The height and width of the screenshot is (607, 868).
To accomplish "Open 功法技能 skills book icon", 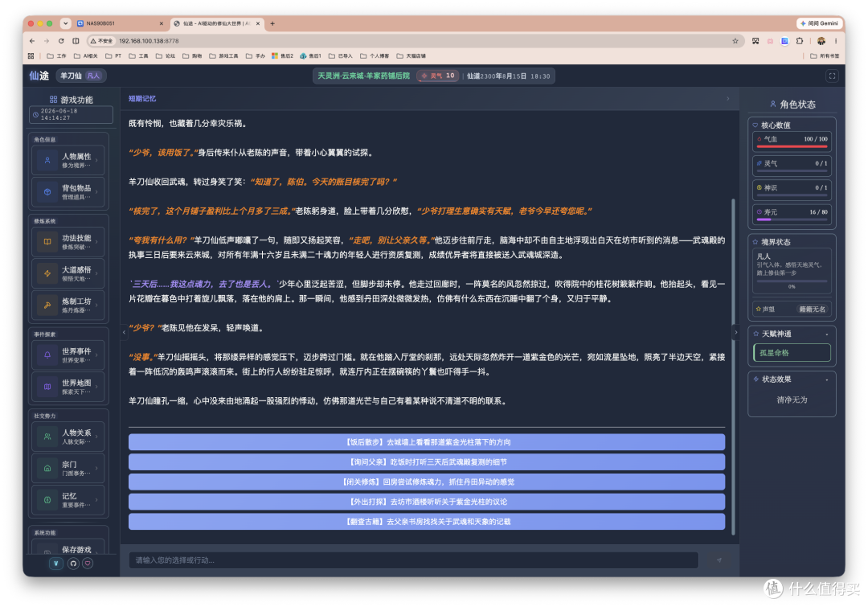I will tap(47, 241).
